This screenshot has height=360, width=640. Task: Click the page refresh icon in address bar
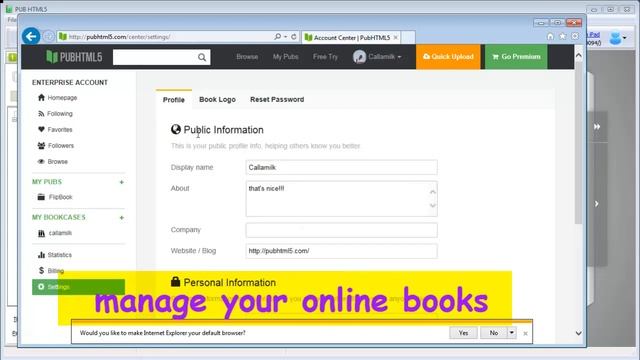293,37
